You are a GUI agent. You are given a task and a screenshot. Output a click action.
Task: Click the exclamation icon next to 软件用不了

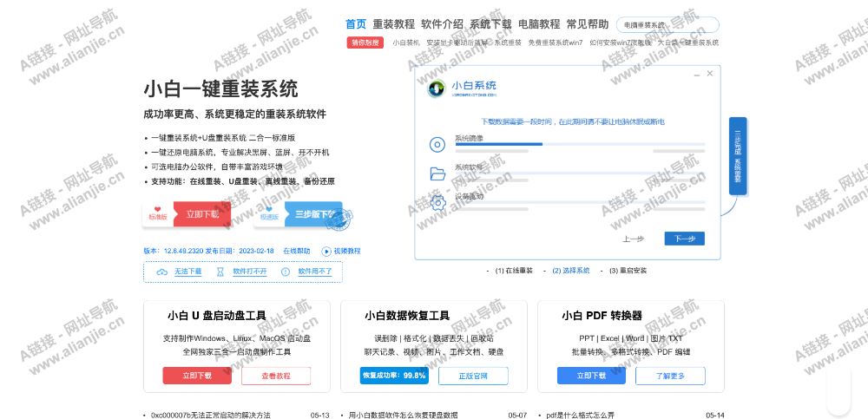(286, 272)
